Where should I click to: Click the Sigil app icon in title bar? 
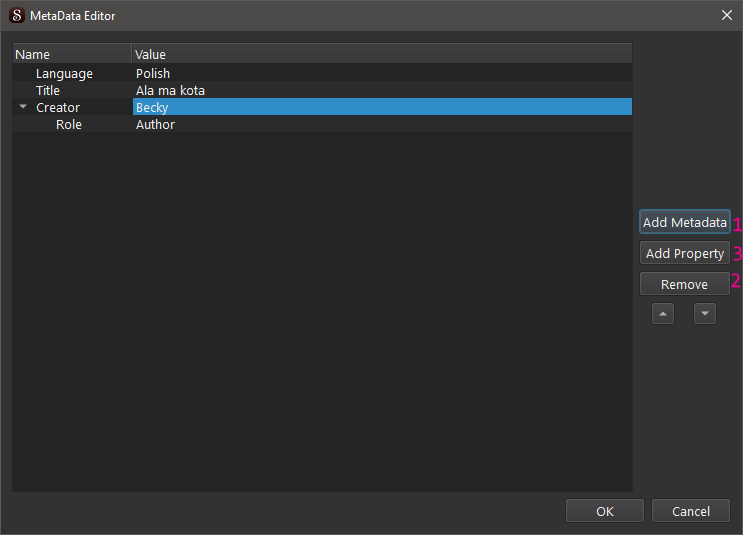[16, 15]
